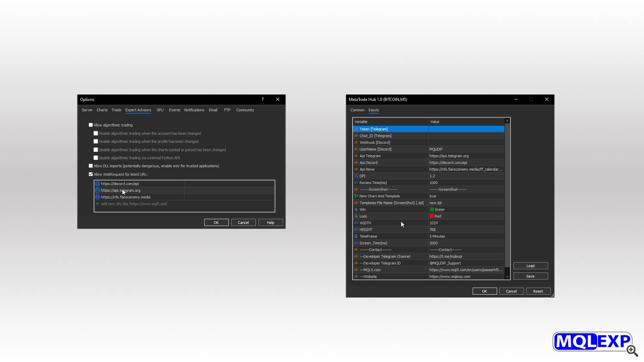Image resolution: width=644 pixels, height=362 pixels.
Task: Click the globe icon beside https://discord.com/api
Action: click(97, 184)
